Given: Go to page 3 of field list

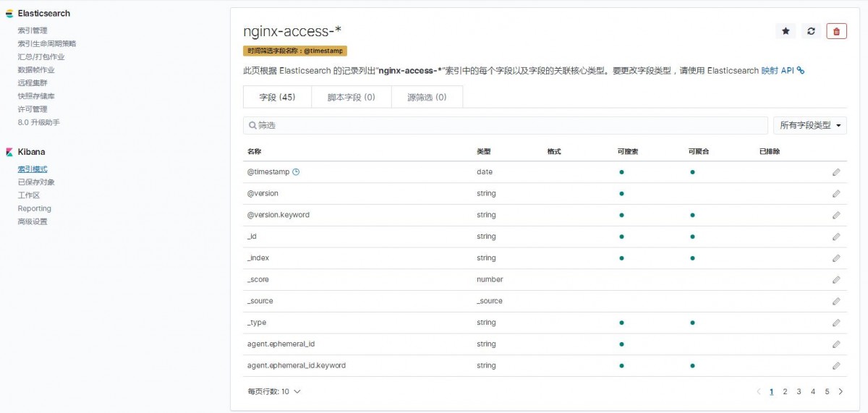Looking at the screenshot, I should pos(799,391).
